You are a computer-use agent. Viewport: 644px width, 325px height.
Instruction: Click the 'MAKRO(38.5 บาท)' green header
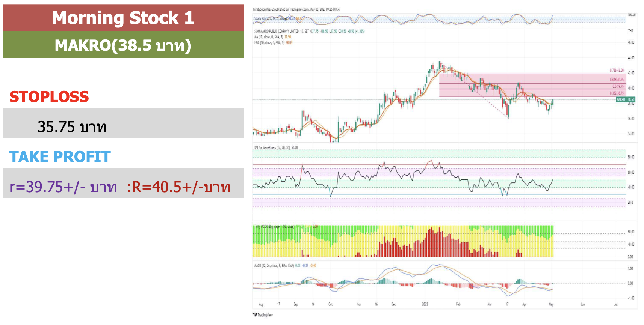coord(123,45)
